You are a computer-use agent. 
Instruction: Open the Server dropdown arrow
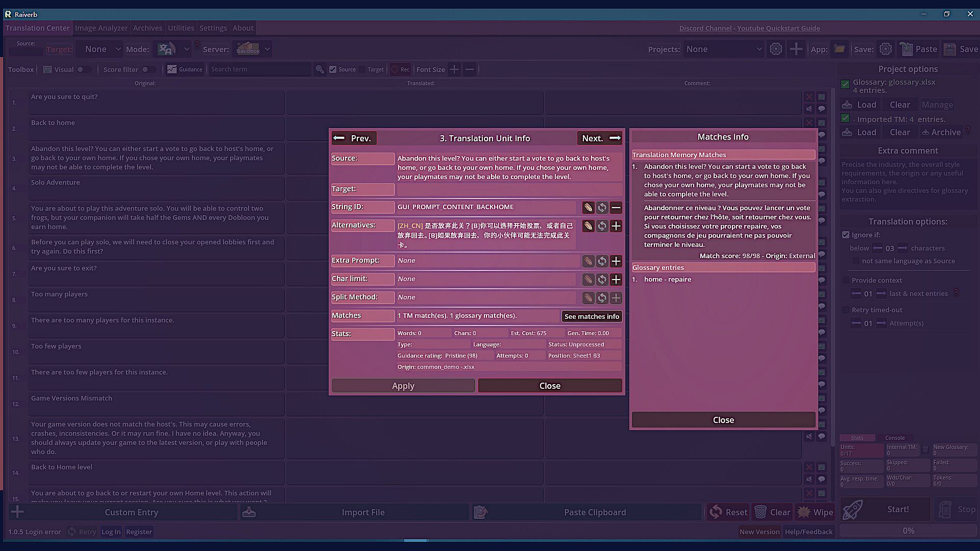pos(267,49)
